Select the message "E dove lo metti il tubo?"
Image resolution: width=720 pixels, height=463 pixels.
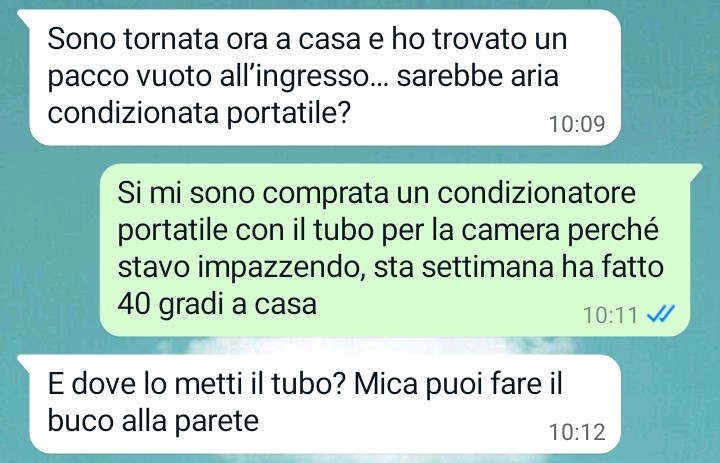[325, 404]
